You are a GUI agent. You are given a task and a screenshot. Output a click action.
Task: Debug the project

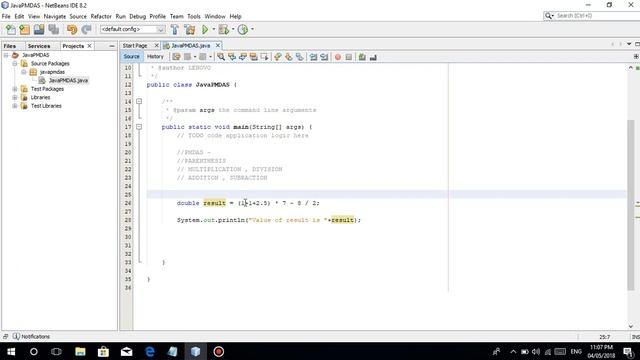click(223, 29)
